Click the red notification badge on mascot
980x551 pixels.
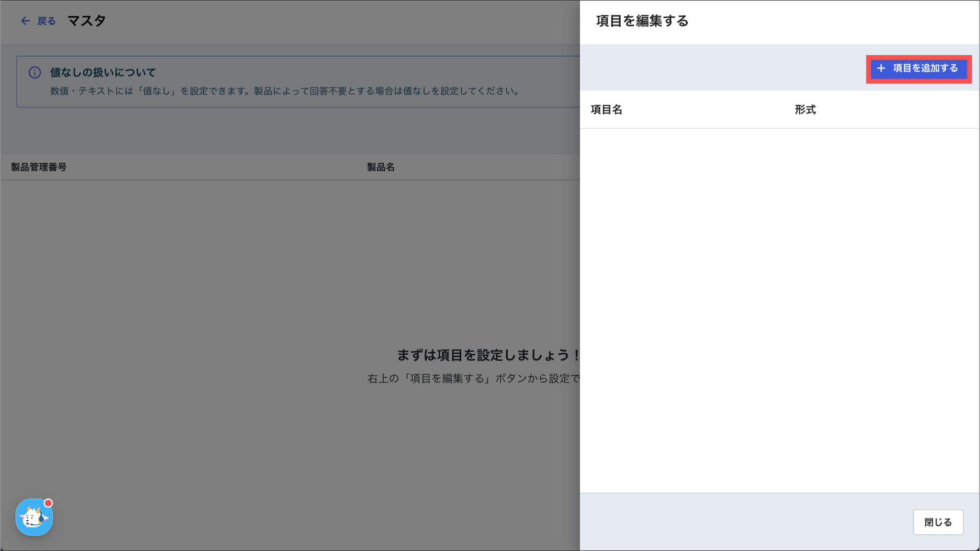48,503
